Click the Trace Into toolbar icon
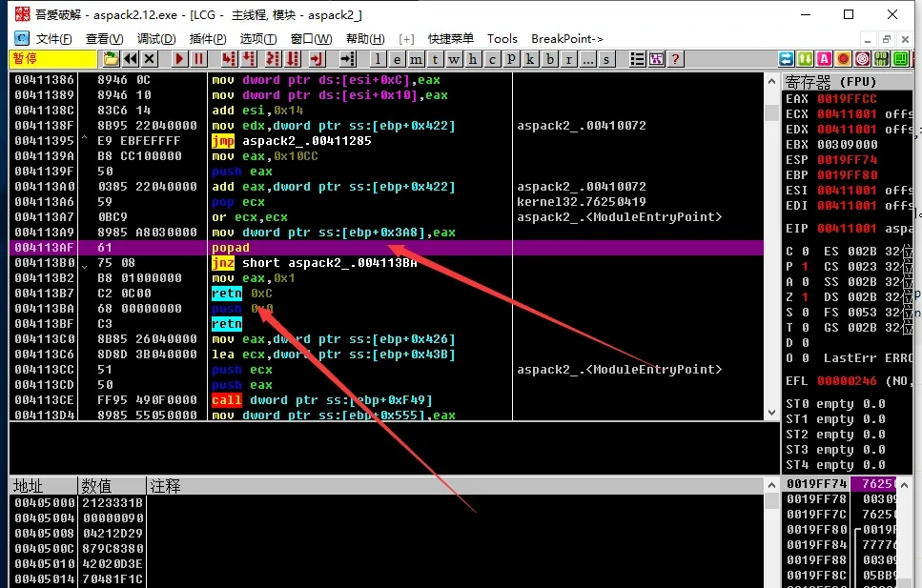The width and height of the screenshot is (922, 588). (273, 59)
